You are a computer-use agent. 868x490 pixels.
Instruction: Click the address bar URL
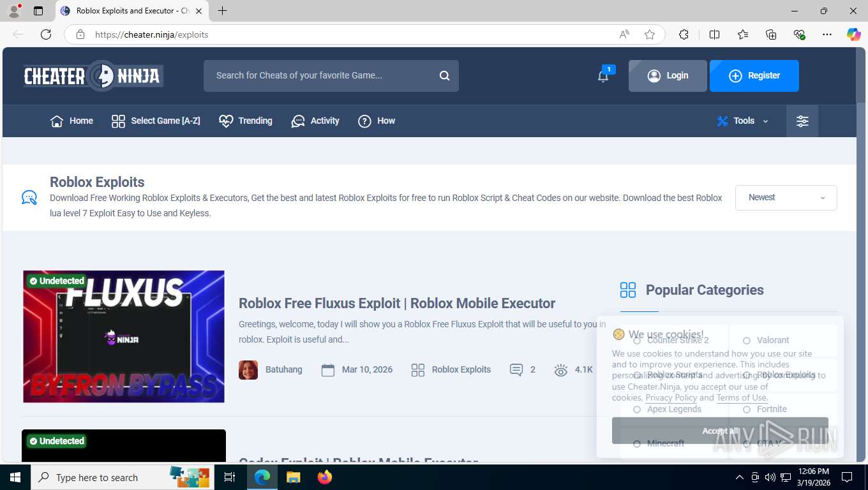pos(152,34)
